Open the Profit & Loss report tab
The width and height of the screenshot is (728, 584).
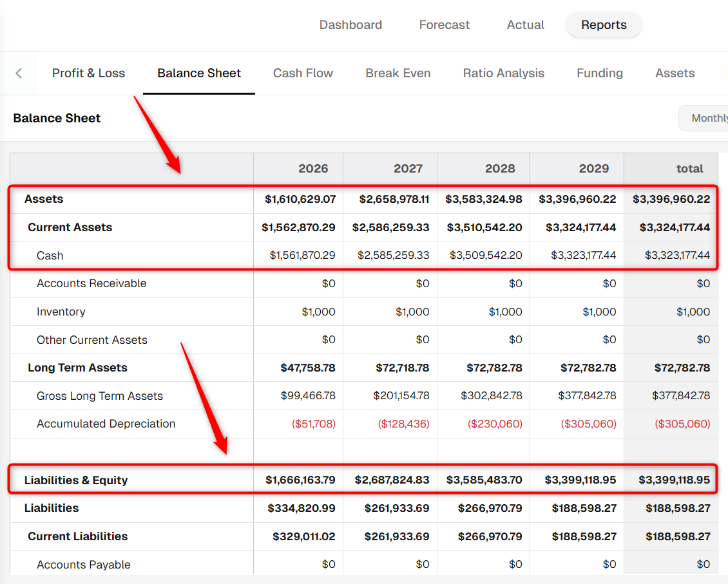click(x=88, y=73)
